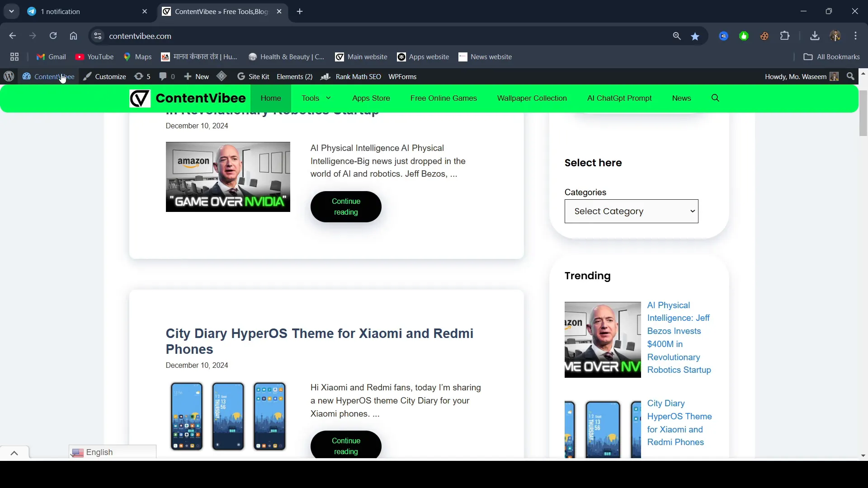Open Wallpaper Collection page

(532, 98)
